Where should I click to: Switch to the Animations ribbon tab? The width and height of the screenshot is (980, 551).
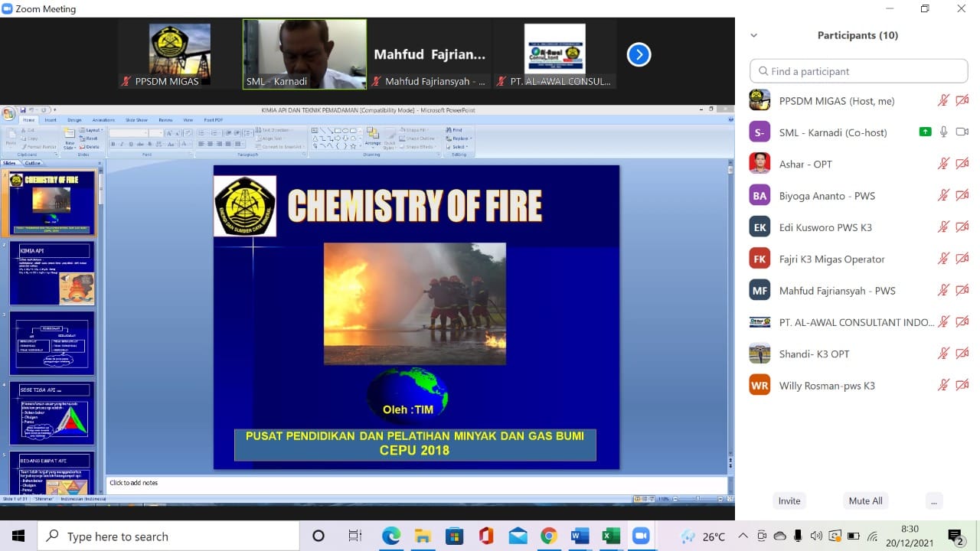tap(103, 120)
